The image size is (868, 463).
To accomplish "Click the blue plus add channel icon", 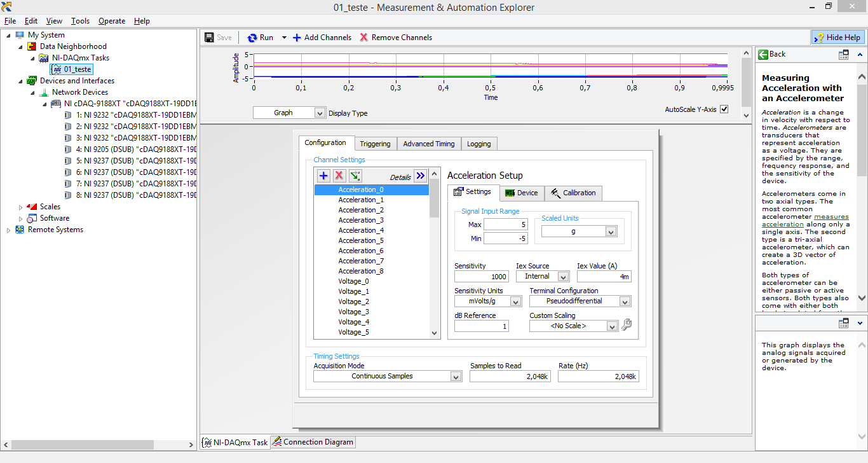I will [323, 176].
